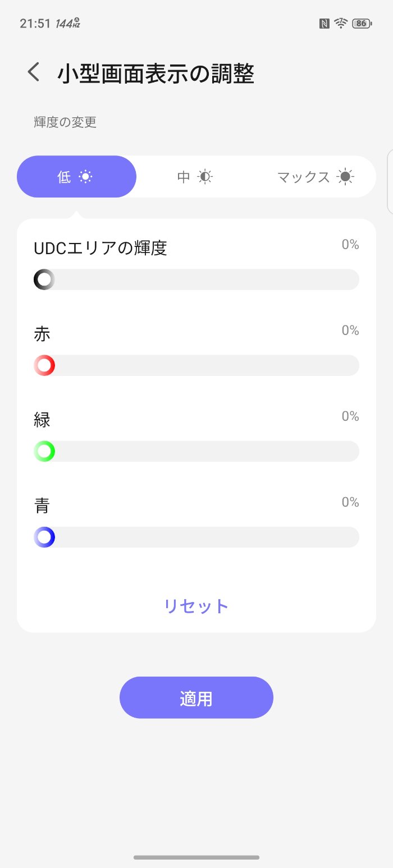Image resolution: width=393 pixels, height=868 pixels.
Task: Tap the bottom navigation gesture bar
Action: point(196,857)
